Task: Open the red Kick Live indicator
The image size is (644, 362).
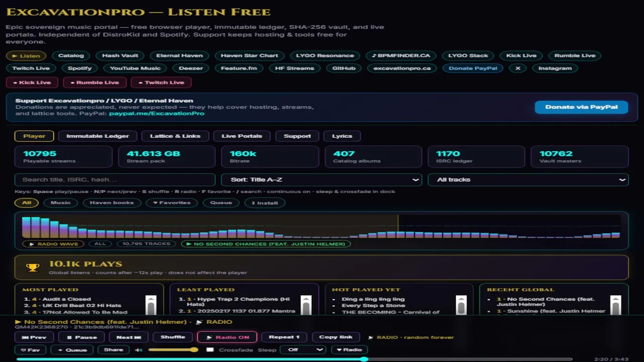Action: [32, 82]
